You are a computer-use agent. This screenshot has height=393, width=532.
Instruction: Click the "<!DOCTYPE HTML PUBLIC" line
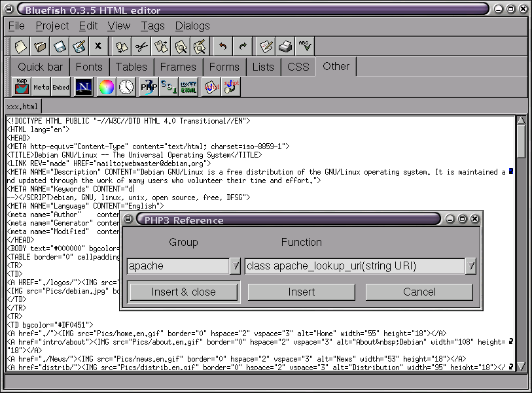click(129, 121)
